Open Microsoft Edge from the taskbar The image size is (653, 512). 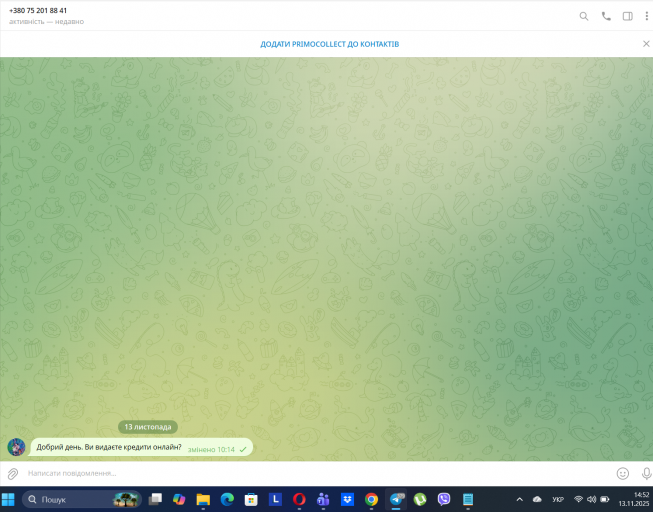[x=227, y=499]
